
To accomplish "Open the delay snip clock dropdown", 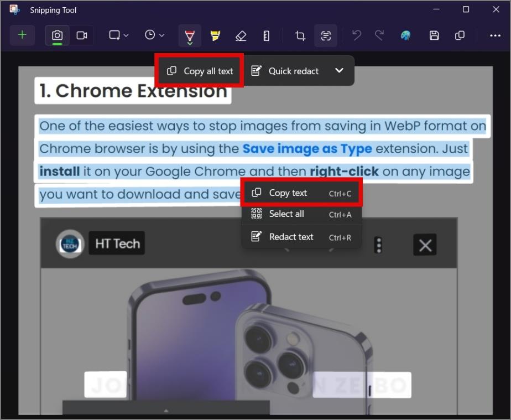I will pyautogui.click(x=154, y=35).
